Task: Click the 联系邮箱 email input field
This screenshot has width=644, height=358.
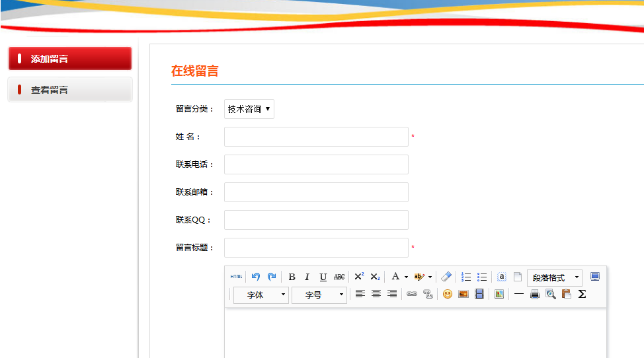Action: [316, 192]
